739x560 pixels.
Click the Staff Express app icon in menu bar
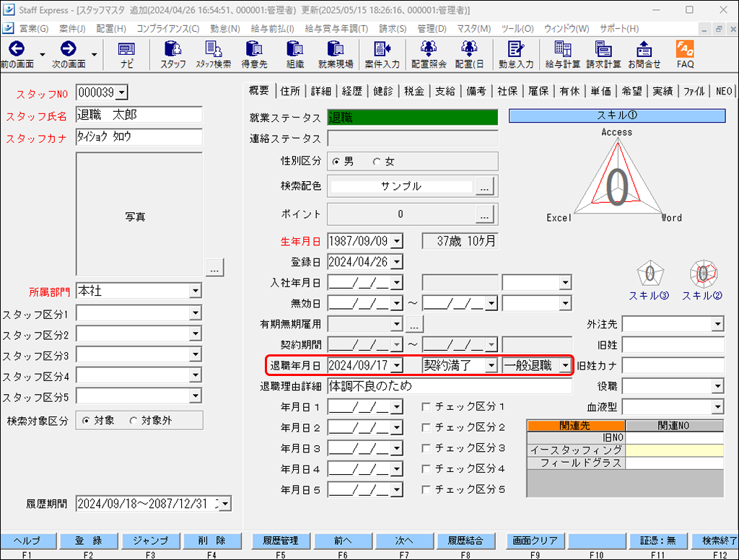7,28
